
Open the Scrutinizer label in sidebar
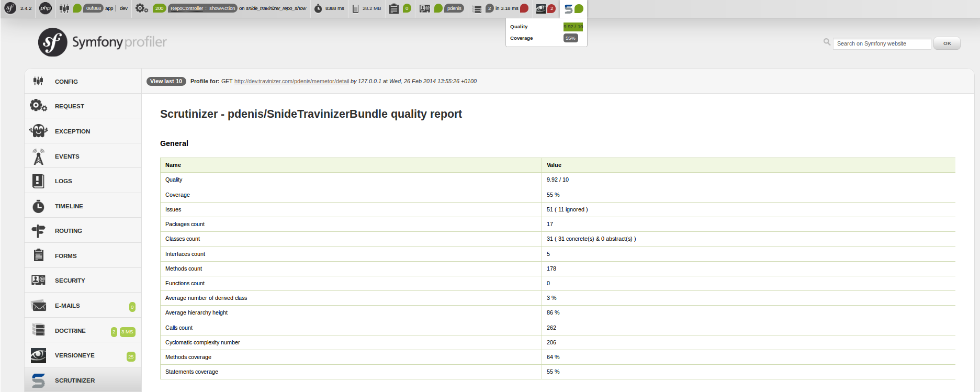[75, 380]
